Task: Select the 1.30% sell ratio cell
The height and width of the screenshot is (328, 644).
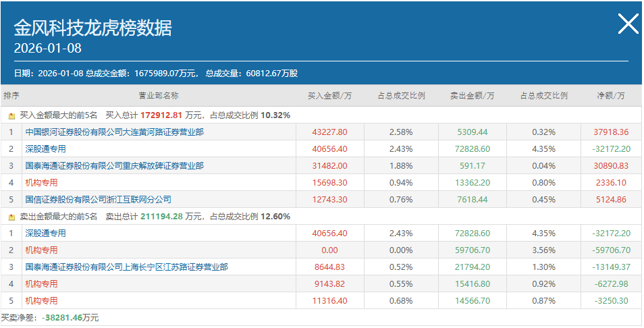Action: (544, 267)
